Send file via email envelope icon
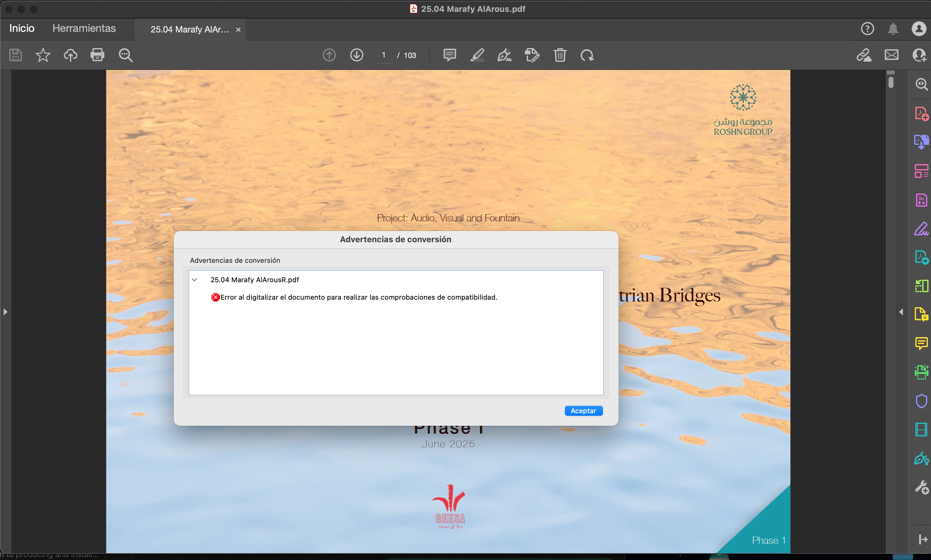 coord(891,55)
